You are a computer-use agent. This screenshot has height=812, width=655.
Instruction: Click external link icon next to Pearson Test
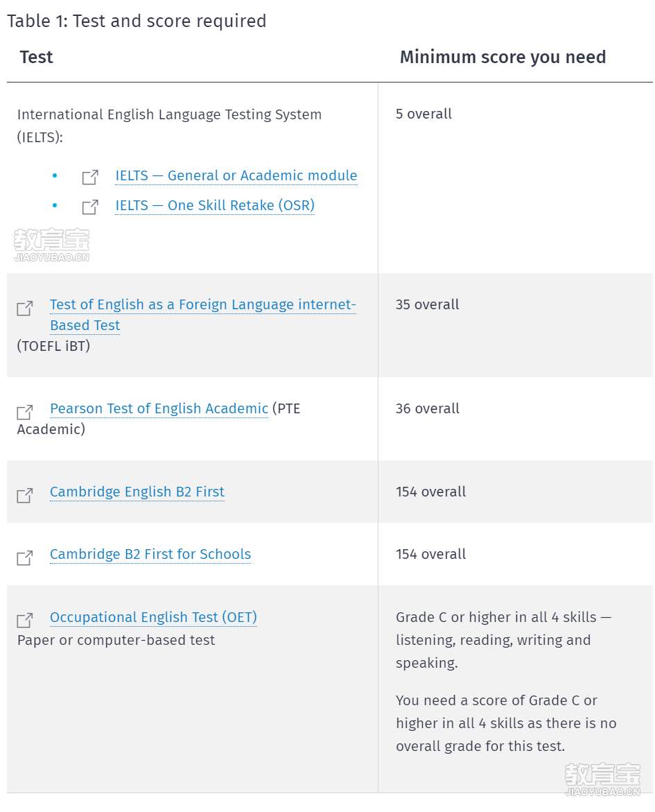25,412
